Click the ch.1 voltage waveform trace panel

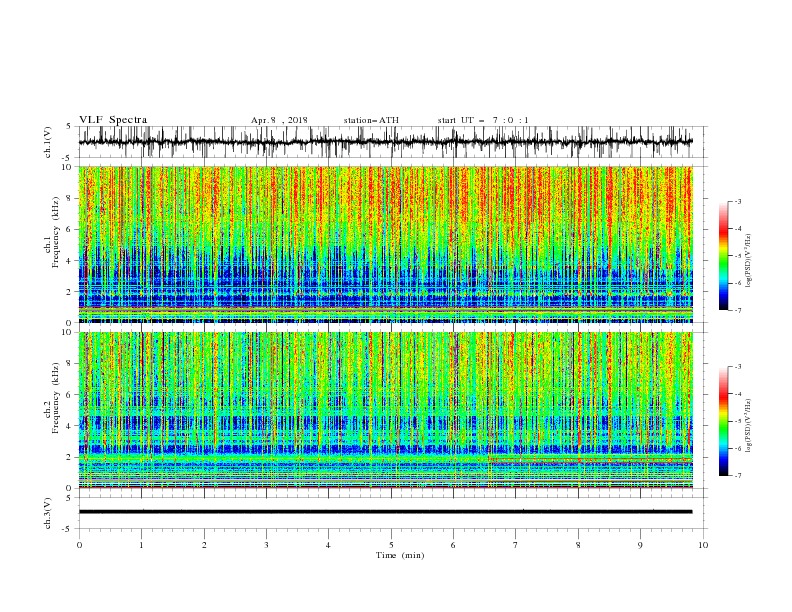pyautogui.click(x=393, y=142)
